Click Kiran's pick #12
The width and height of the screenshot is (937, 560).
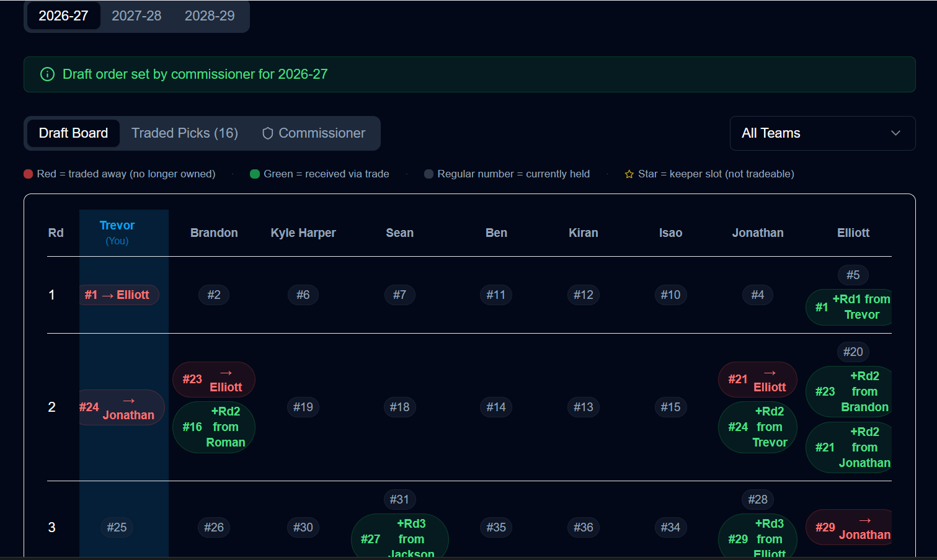[x=584, y=295]
